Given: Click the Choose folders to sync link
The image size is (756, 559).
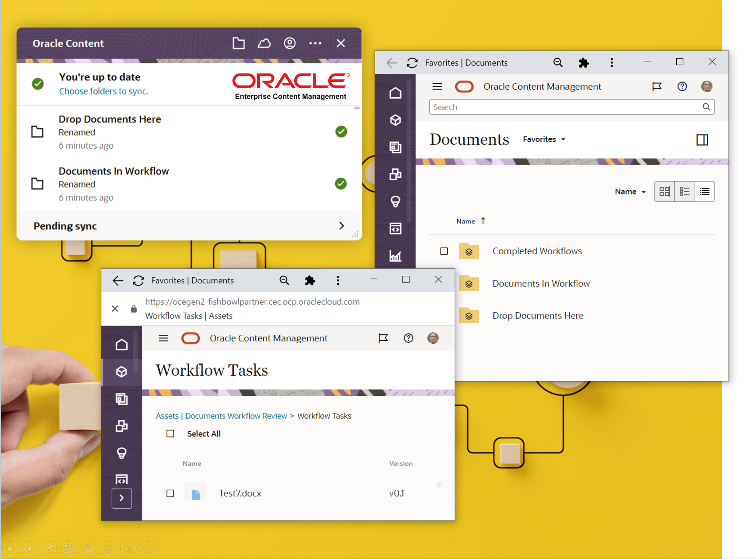Looking at the screenshot, I should click(103, 91).
